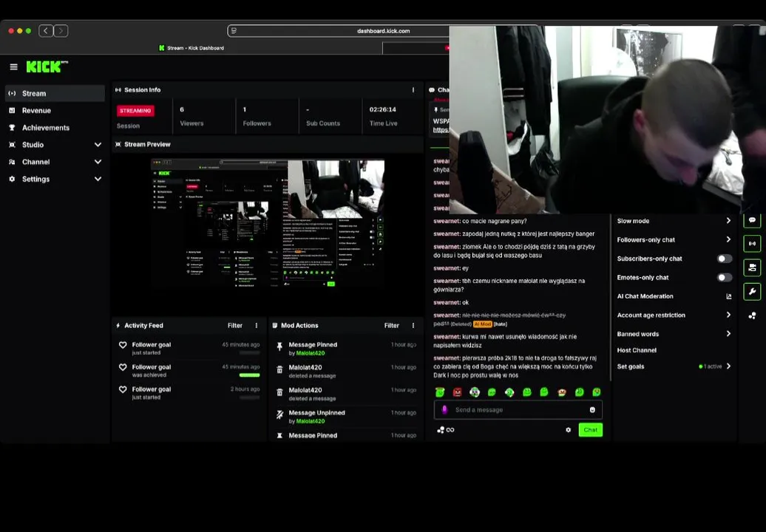Screen dimensions: 766x532
Task: Click the chat message 'sweamet: ey'
Action: 451,268
